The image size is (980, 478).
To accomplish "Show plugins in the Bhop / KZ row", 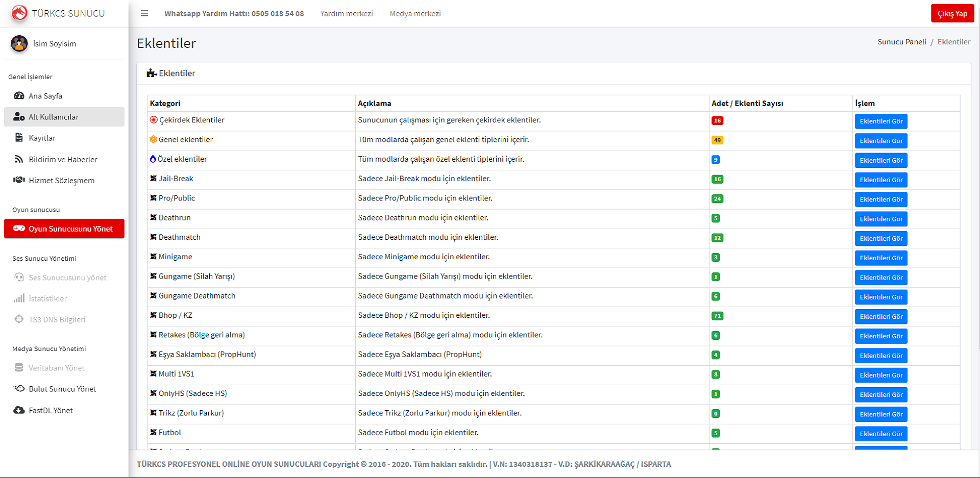I will (881, 316).
